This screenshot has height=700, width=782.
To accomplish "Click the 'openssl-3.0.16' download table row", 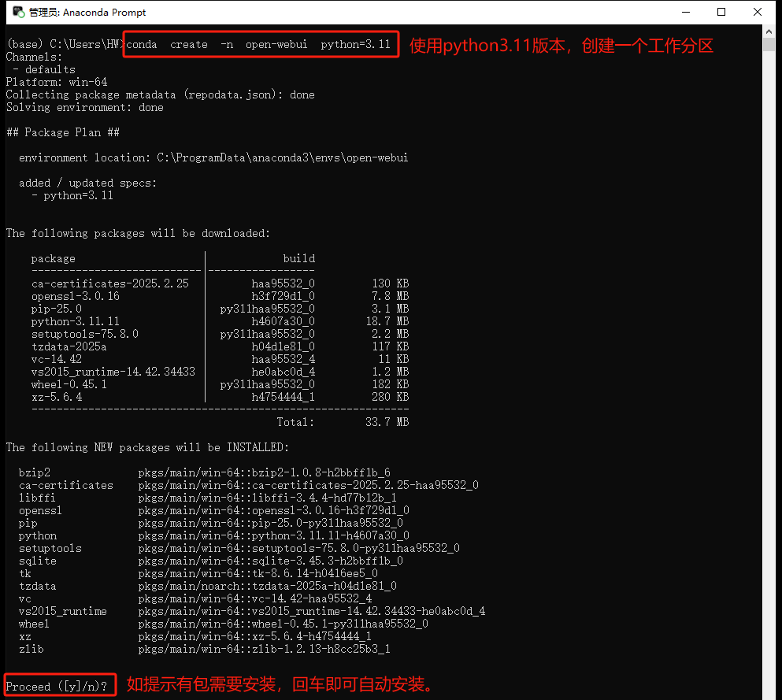I will tap(220, 296).
